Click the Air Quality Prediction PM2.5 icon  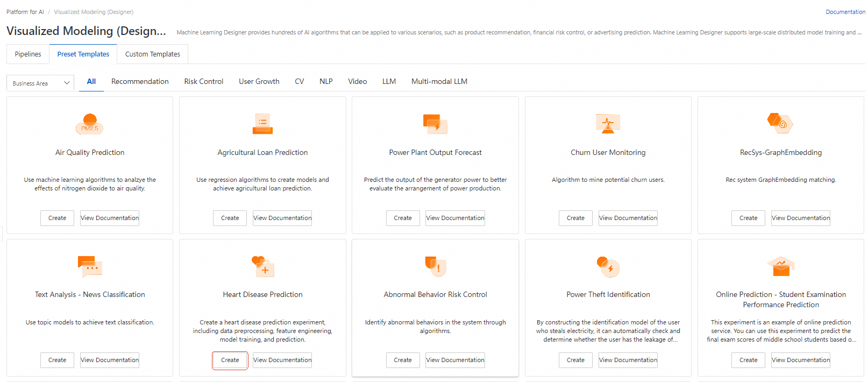[x=90, y=124]
